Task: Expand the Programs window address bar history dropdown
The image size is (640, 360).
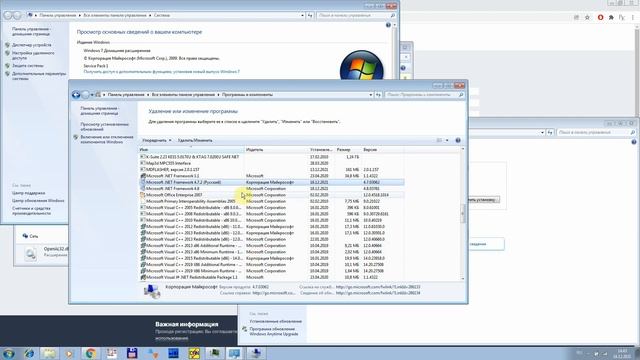Action: (370, 95)
